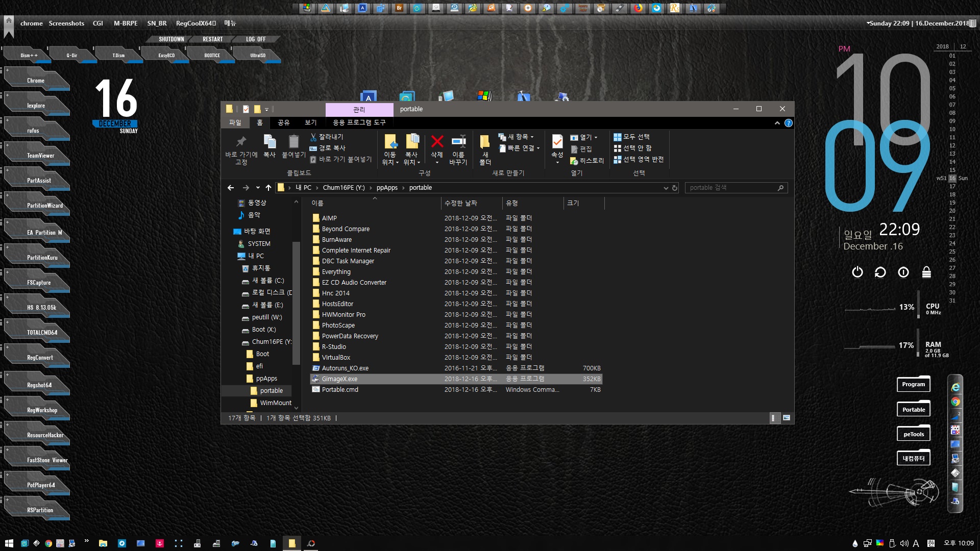
Task: Click the Pin to Quick access icon
Action: (241, 142)
